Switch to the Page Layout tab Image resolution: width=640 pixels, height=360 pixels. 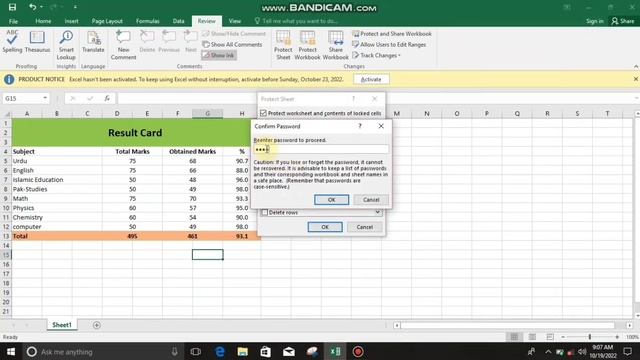click(x=107, y=21)
